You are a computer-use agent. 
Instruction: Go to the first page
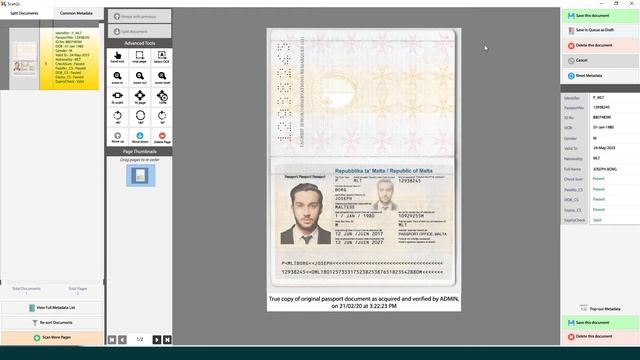[x=112, y=340]
